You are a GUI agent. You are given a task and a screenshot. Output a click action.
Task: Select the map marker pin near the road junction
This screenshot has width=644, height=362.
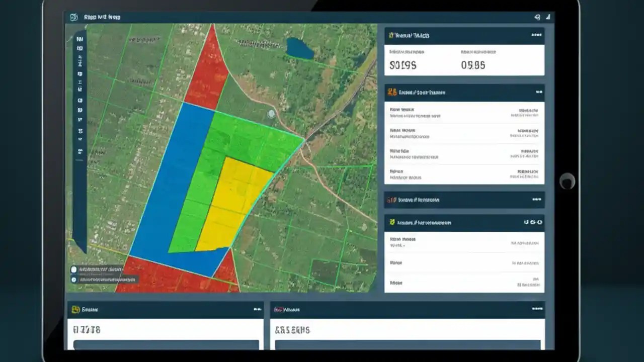coord(271,114)
